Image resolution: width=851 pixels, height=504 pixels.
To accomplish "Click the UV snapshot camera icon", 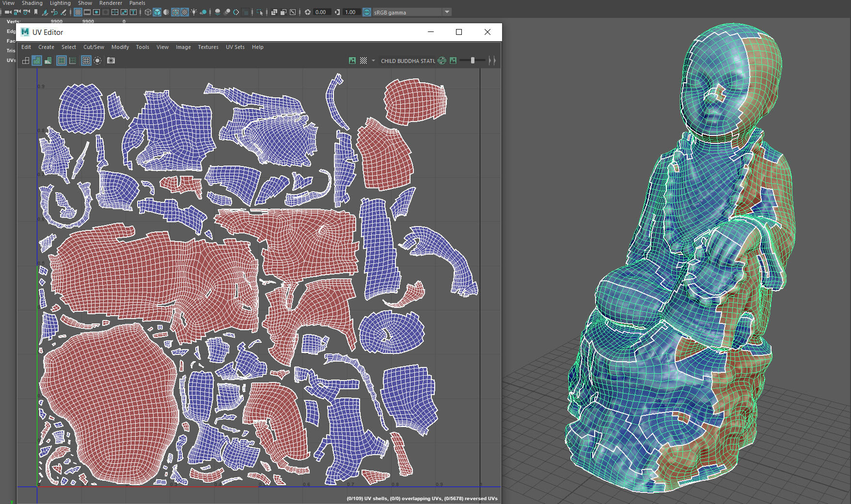I will pyautogui.click(x=111, y=61).
